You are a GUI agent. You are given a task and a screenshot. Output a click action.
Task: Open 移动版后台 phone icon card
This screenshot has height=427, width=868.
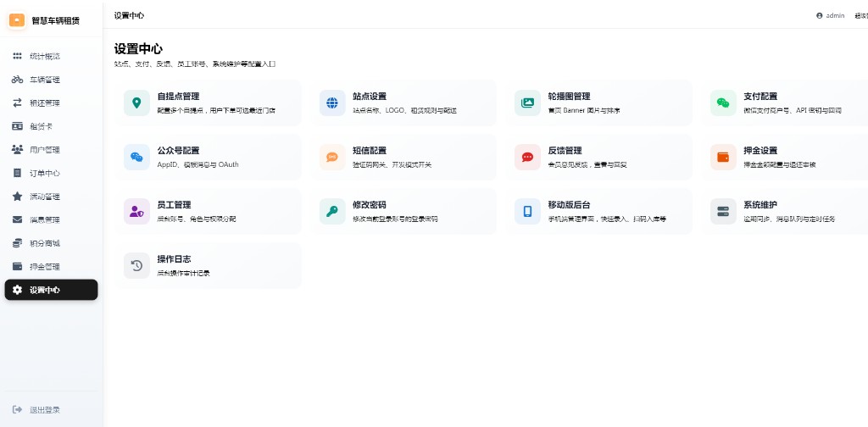[x=599, y=211]
